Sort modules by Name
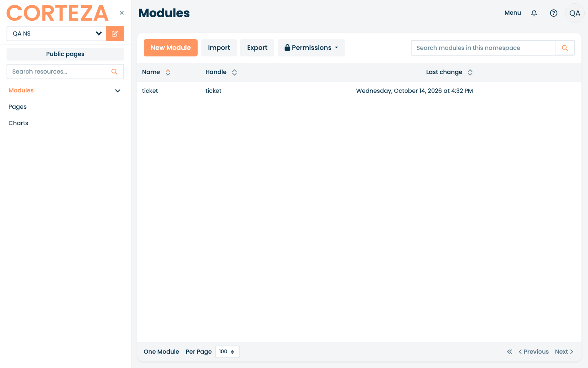The image size is (588, 368). coord(168,72)
